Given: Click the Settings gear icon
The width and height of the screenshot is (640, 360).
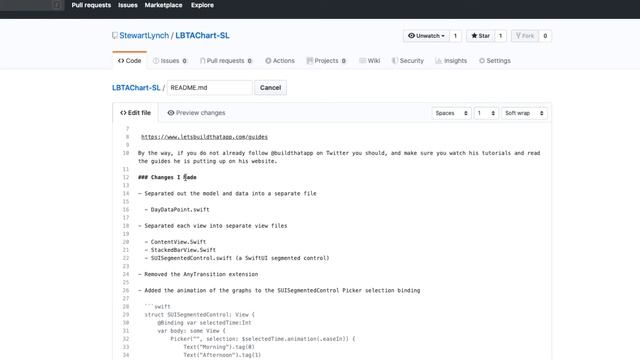Looking at the screenshot, I should 482,61.
